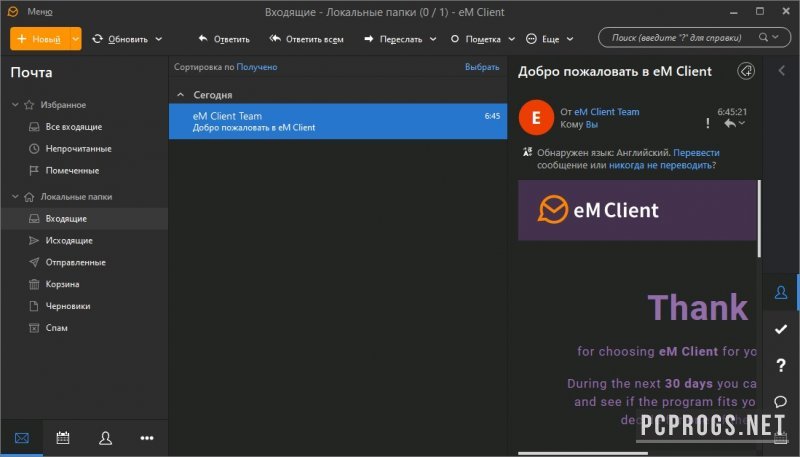
Task: Click the sender avatar E
Action: coord(536,117)
